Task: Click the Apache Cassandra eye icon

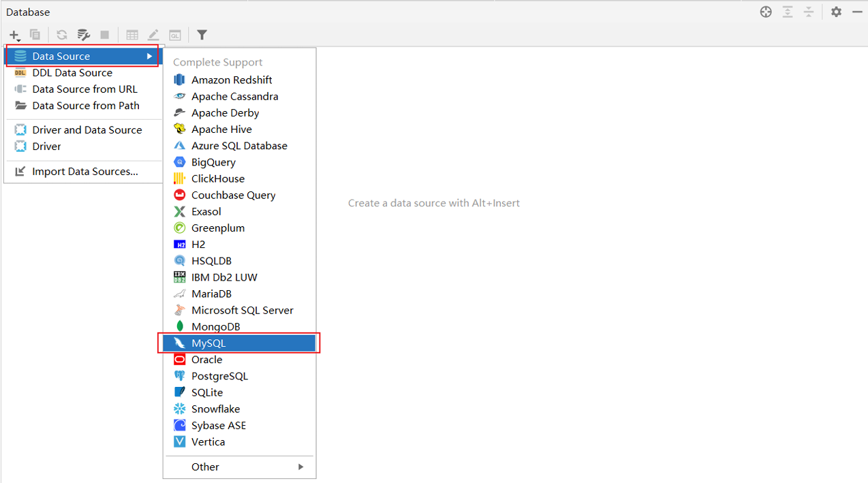Action: tap(180, 96)
